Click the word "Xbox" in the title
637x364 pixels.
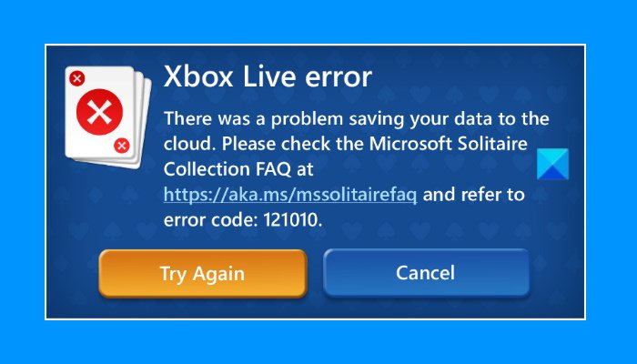point(198,76)
